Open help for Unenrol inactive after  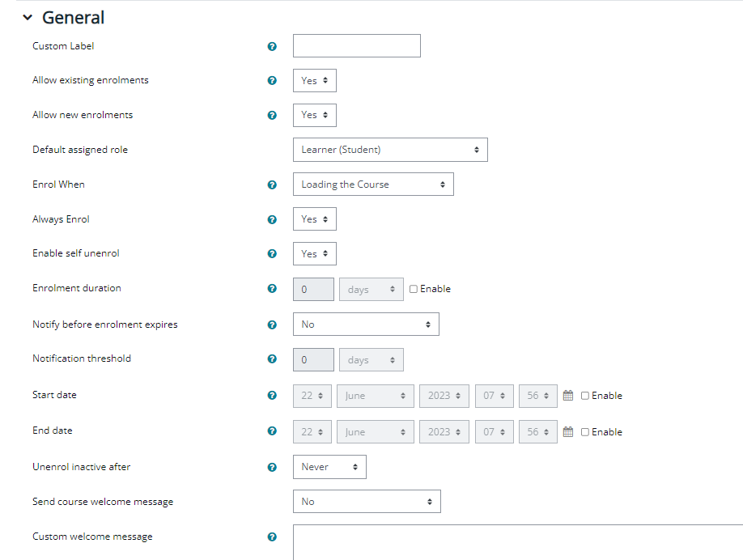click(272, 467)
